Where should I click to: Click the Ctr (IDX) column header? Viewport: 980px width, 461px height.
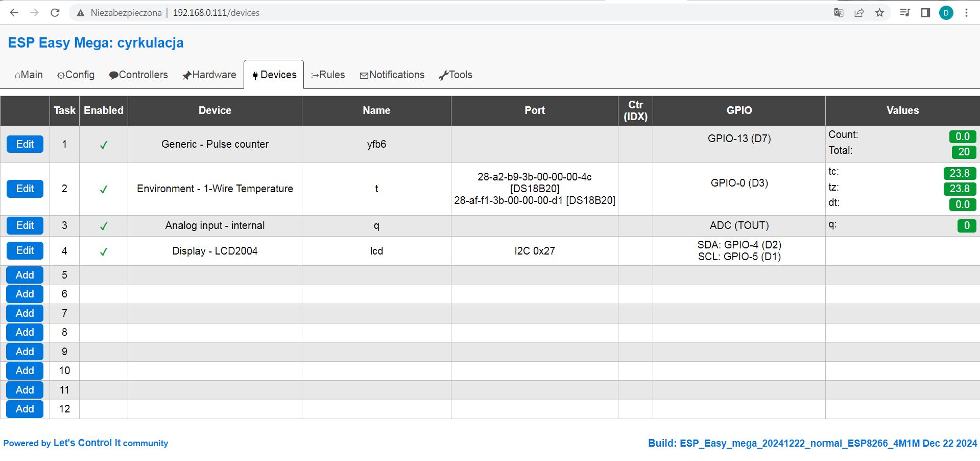tap(635, 110)
